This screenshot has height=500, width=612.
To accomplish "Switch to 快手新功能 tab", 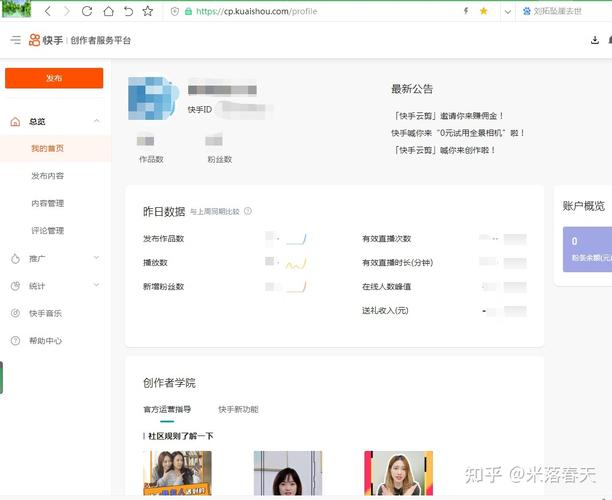I will tap(238, 409).
